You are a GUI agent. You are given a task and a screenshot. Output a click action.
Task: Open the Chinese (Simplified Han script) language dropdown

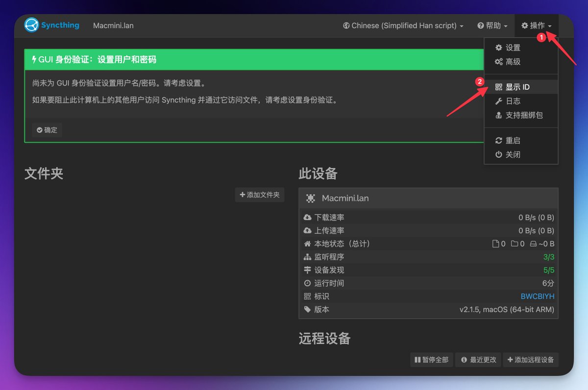(x=403, y=26)
